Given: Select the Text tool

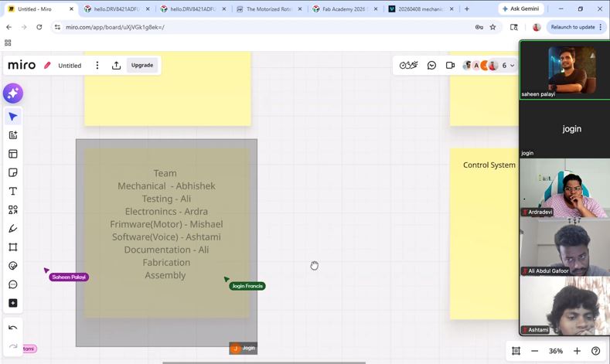Looking at the screenshot, I should coord(13,191).
